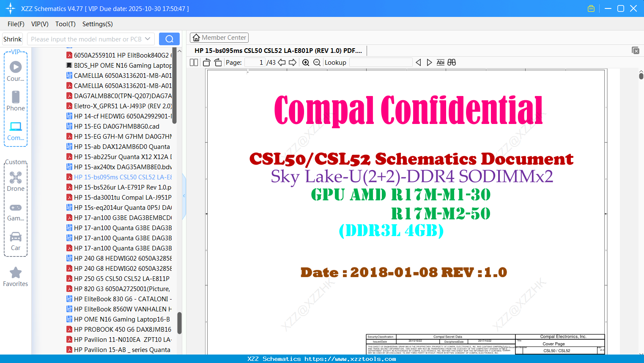Go to next page arrow

pos(293,62)
